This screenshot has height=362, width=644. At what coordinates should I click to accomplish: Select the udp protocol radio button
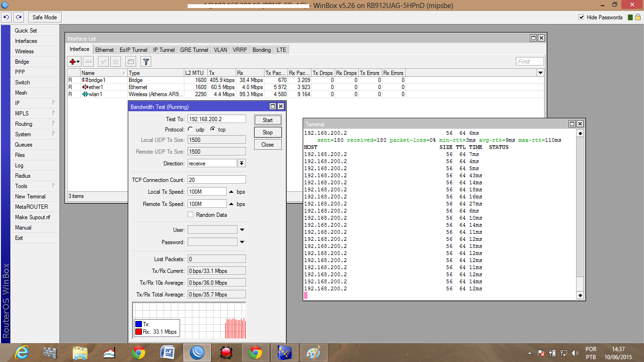[190, 129]
